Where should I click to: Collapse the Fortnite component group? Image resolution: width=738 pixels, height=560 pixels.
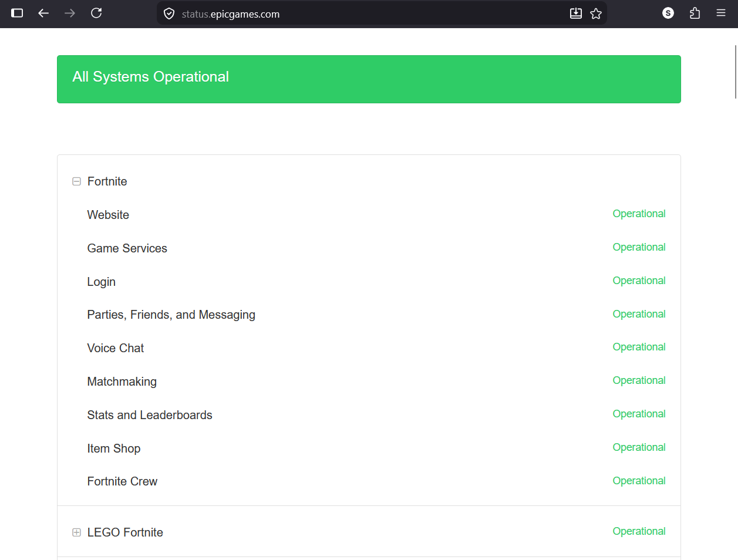76,181
